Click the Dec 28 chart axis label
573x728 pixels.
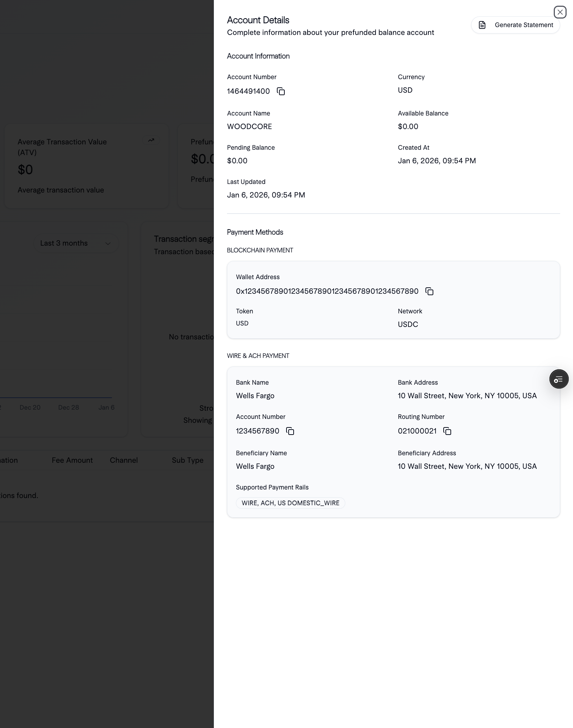(x=68, y=407)
